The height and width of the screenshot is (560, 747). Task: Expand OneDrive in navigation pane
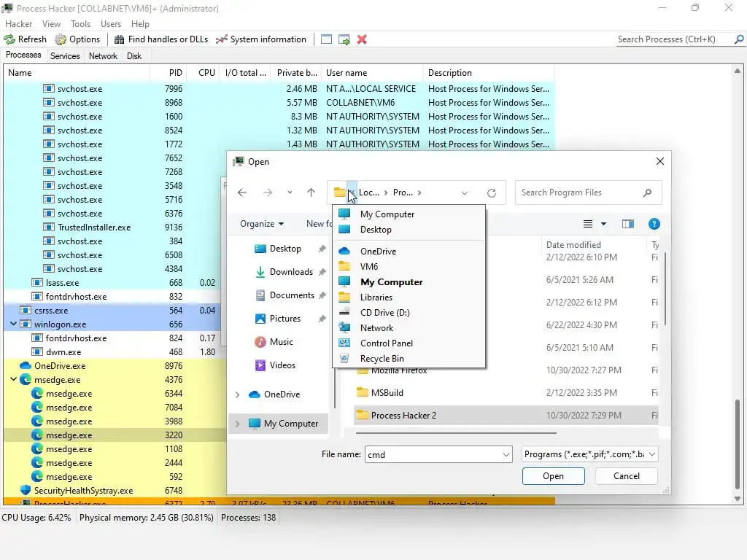[237, 394]
